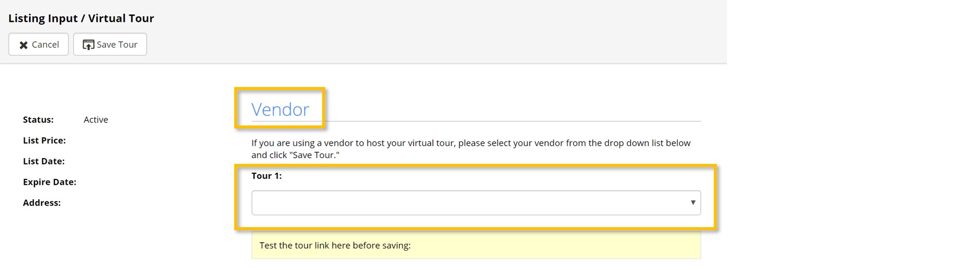Screen dimensions: 980x270
Task: Click the divider line beside the Vendor heading
Action: (510, 121)
